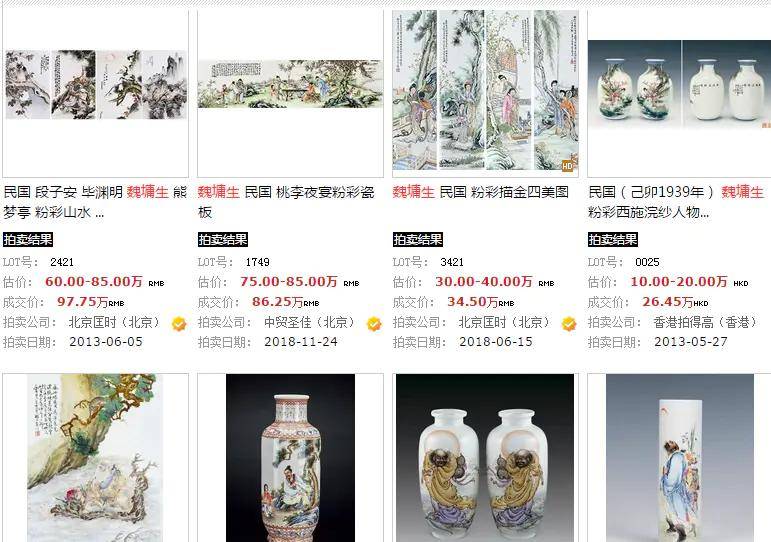The width and height of the screenshot is (771, 542).
Task: Open the 粉彩描金四美图 thumbnail image
Action: [485, 90]
